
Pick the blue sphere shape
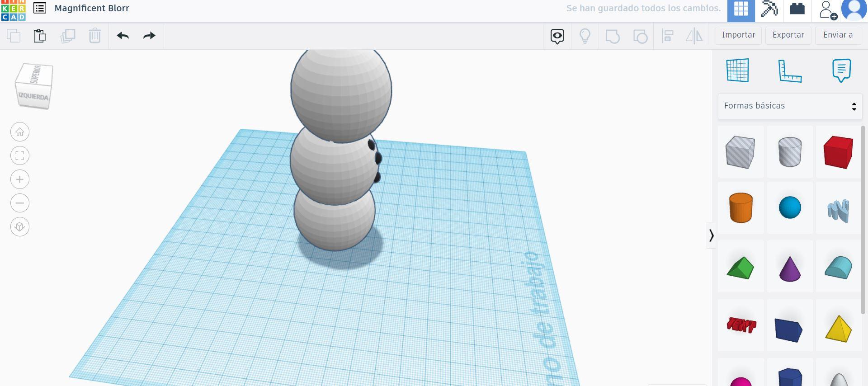pyautogui.click(x=790, y=207)
